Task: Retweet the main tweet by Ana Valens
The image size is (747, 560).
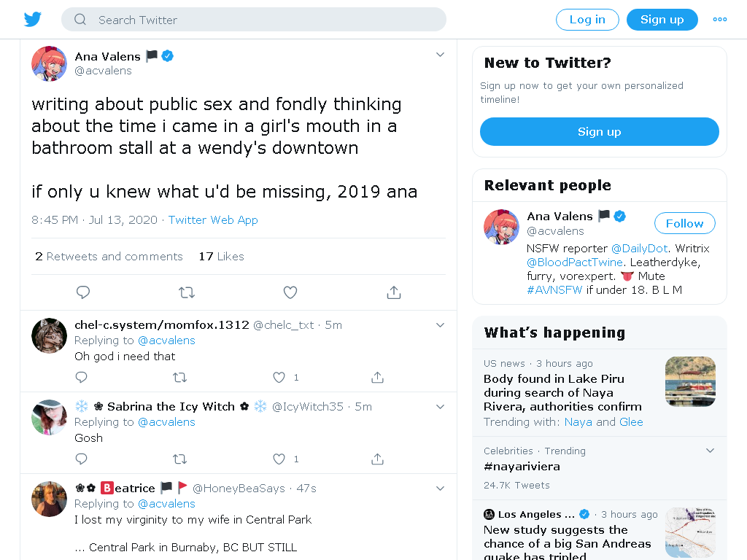Action: (187, 292)
